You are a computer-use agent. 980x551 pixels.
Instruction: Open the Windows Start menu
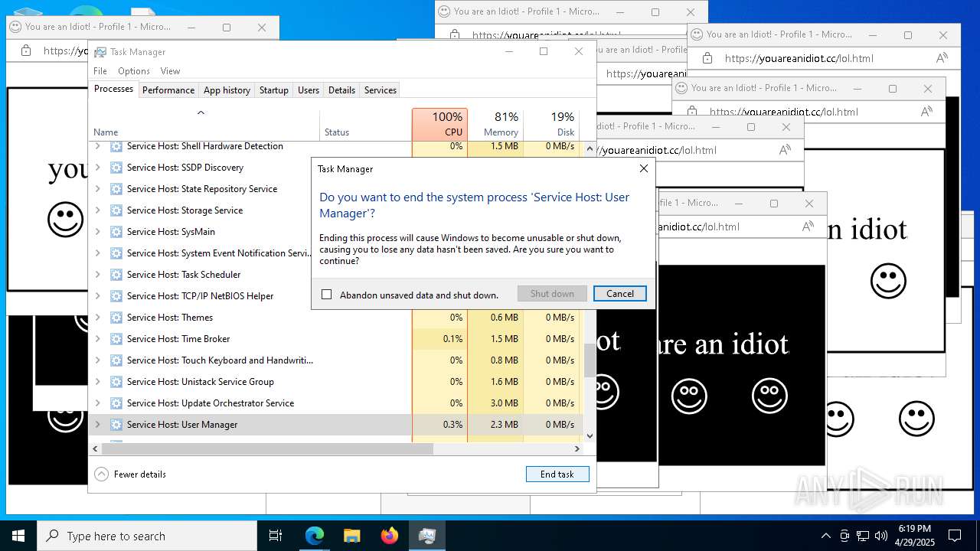(x=18, y=536)
